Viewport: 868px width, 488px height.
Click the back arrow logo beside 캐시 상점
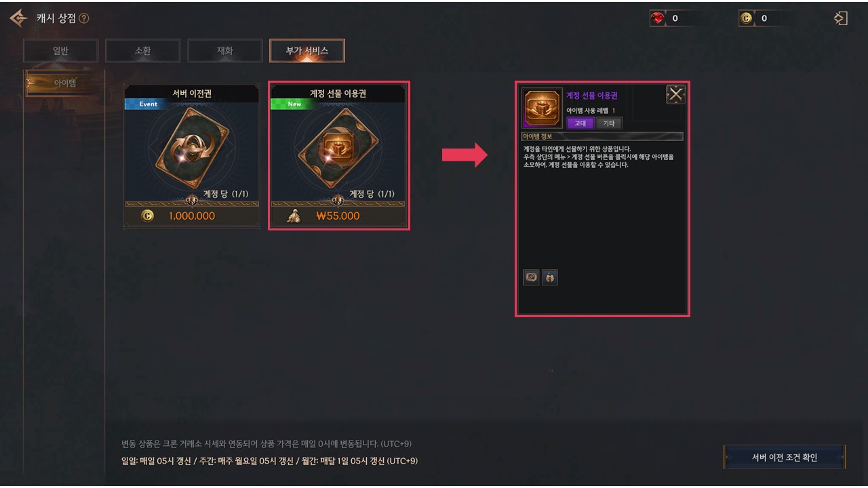click(18, 18)
